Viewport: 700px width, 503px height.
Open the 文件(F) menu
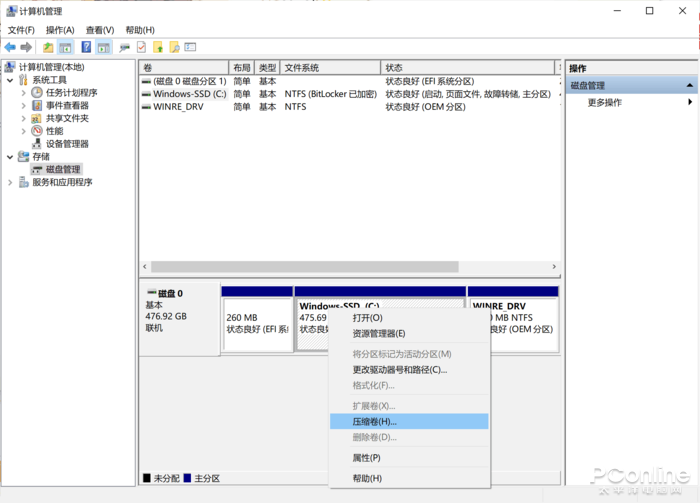[x=21, y=30]
